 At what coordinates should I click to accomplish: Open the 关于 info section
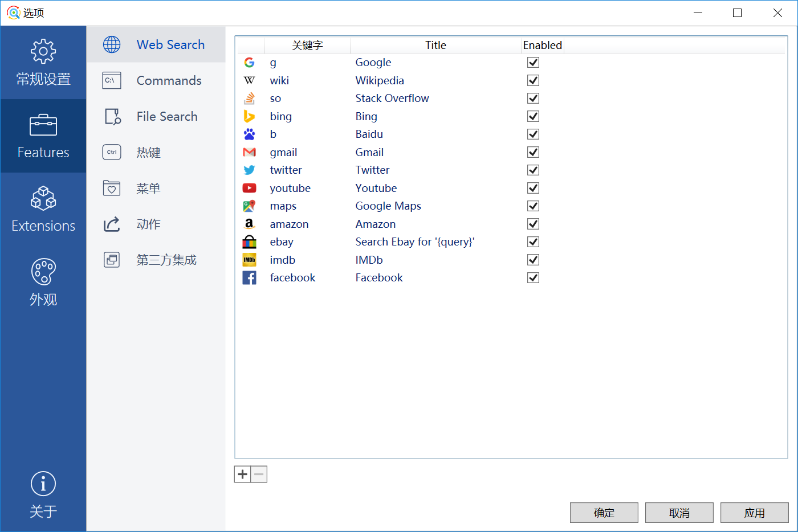point(43,496)
